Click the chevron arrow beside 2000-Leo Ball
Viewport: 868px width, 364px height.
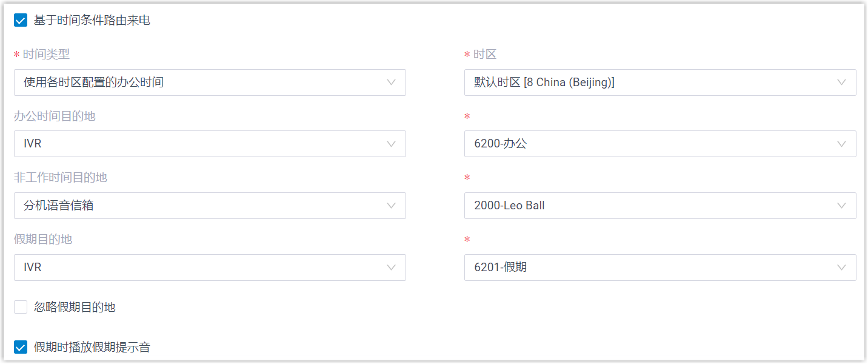tap(841, 206)
